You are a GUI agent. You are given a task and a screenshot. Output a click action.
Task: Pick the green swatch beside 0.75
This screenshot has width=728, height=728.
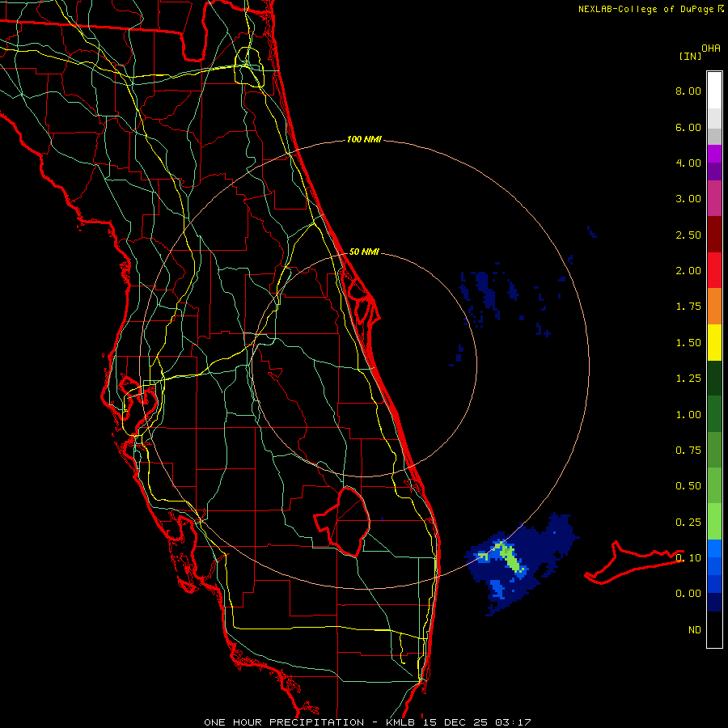pyautogui.click(x=714, y=451)
